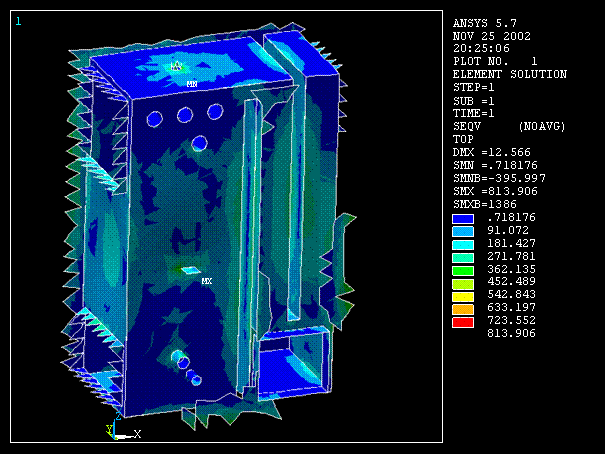The image size is (605, 454).
Task: Click the window number 1 label
Action: coord(18,22)
